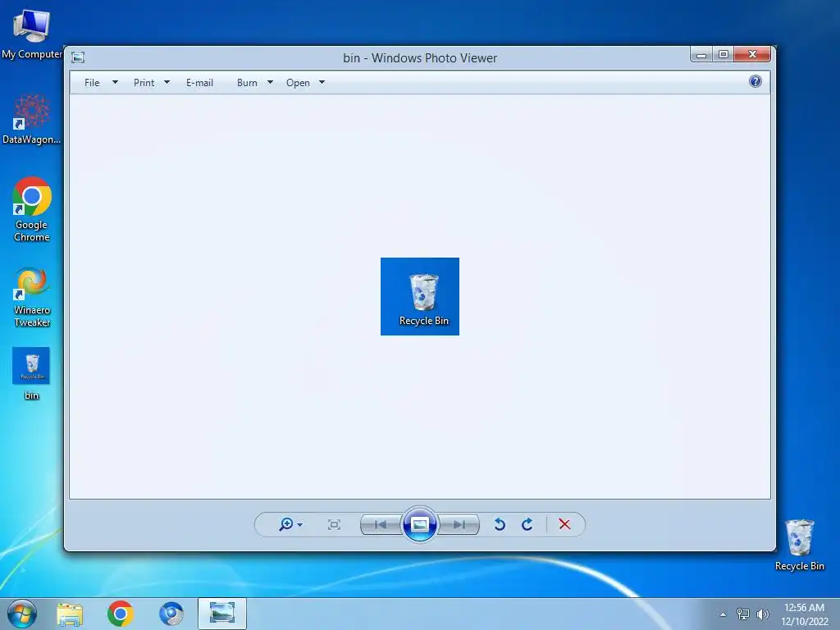Expand the Print dropdown arrow
This screenshot has width=840, height=630.
pos(167,83)
